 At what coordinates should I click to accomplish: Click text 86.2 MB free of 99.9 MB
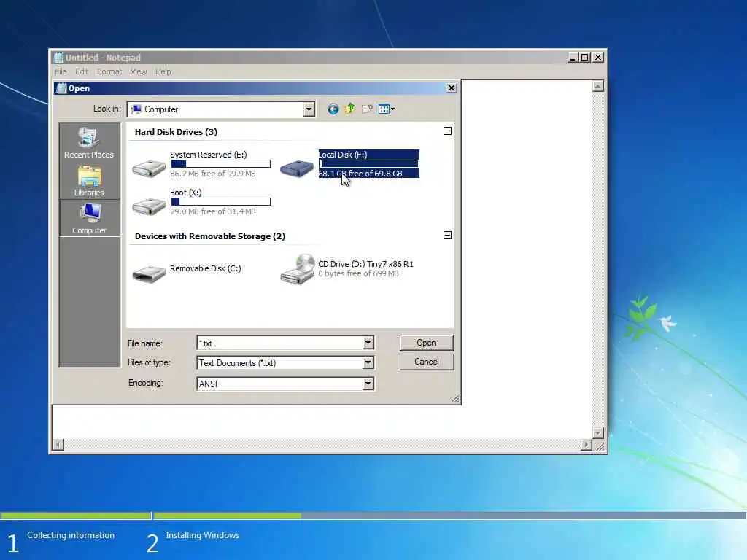pyautogui.click(x=213, y=174)
